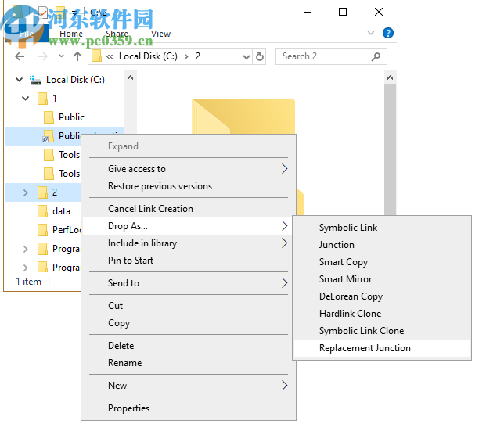Image resolution: width=504 pixels, height=424 pixels.
Task: Collapse the Local Disk (C:) tree node
Action: click(x=20, y=79)
